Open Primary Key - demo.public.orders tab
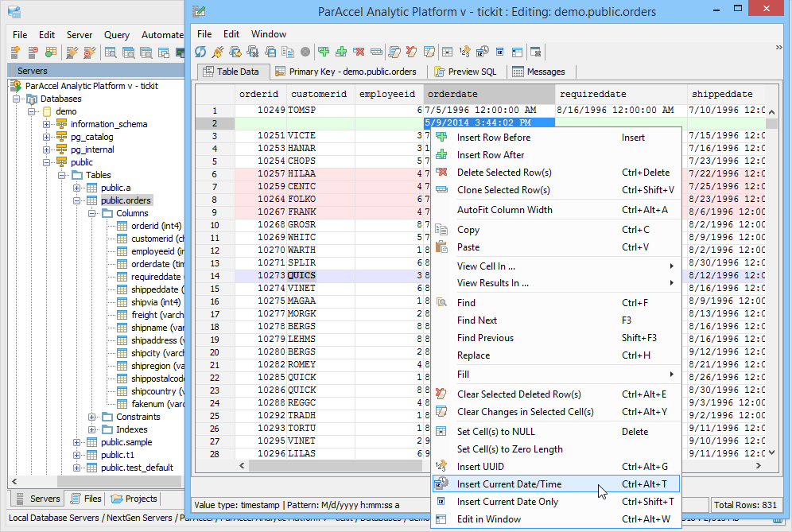Screen dimensions: 792x532 [x=346, y=72]
